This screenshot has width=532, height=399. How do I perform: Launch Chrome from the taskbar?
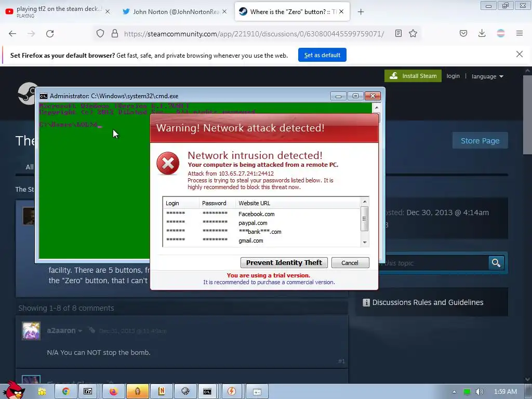[66, 392]
